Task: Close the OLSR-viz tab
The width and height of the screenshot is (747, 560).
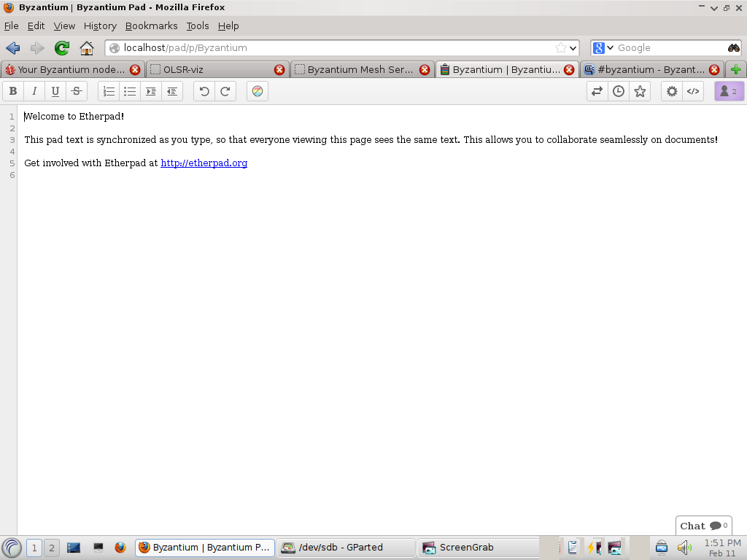Action: point(279,70)
